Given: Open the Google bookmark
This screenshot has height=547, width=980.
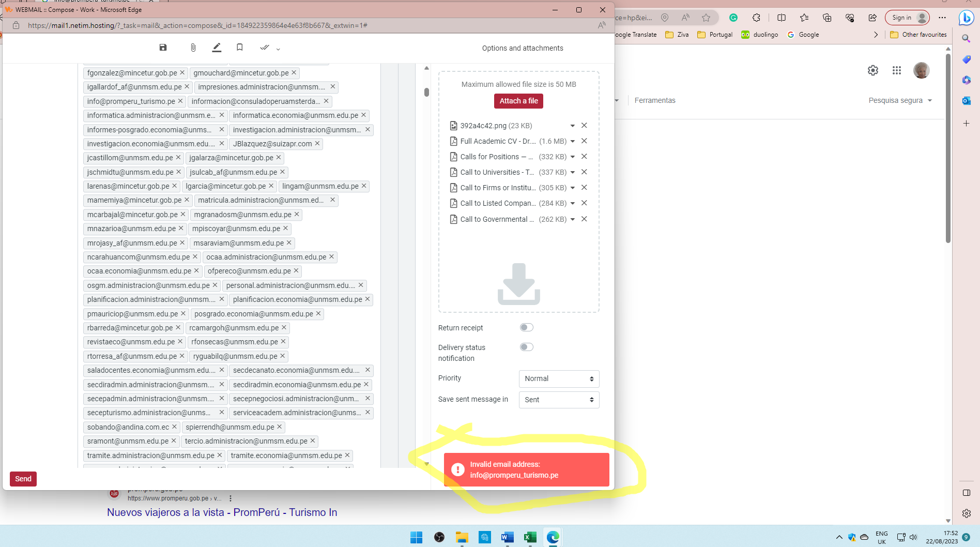Looking at the screenshot, I should click(803, 35).
